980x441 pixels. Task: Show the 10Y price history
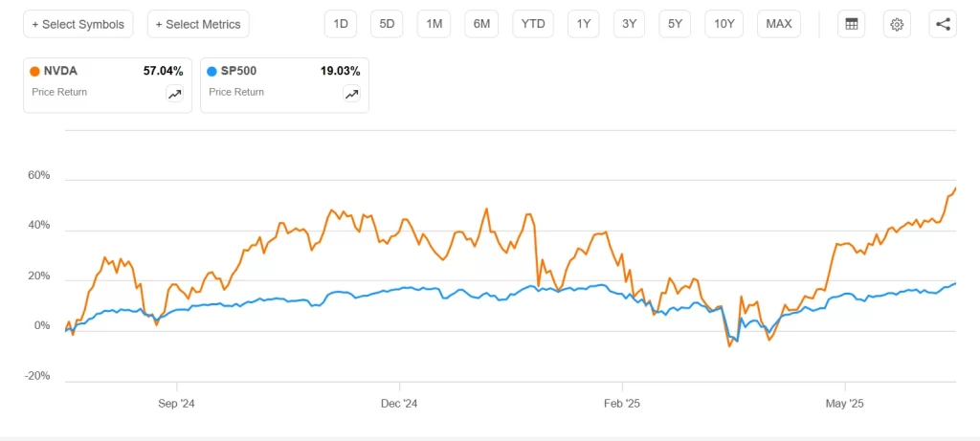724,24
